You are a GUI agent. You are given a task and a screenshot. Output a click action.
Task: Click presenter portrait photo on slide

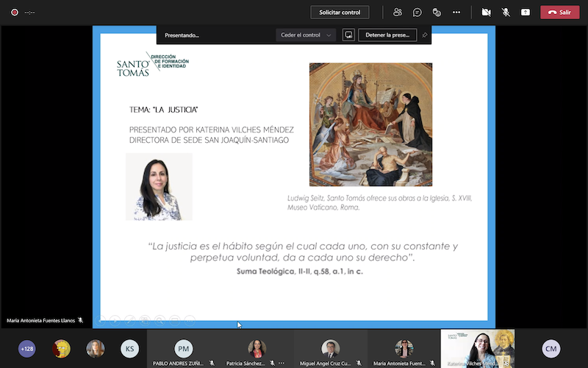(x=159, y=187)
